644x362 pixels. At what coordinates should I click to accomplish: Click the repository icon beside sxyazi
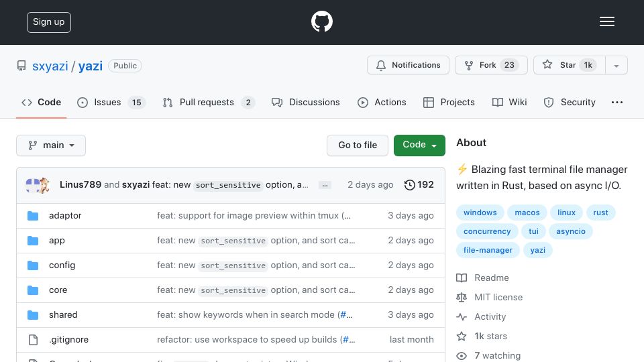21,66
